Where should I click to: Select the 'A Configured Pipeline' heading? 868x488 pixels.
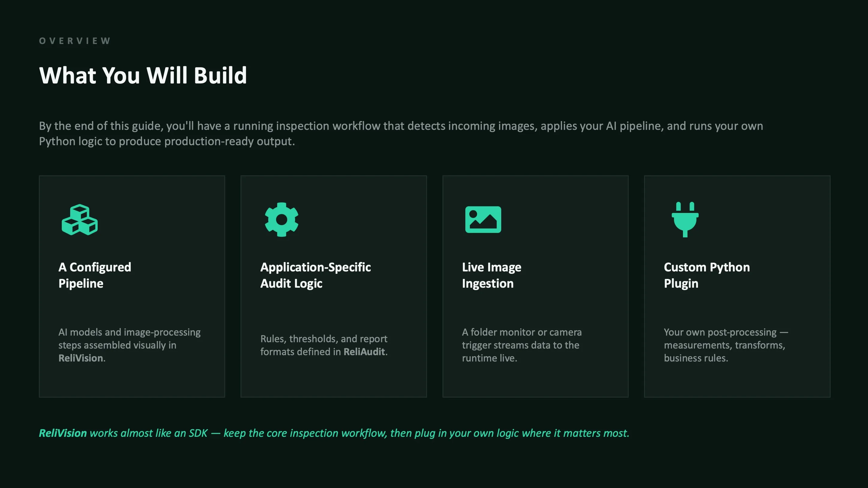coord(95,275)
